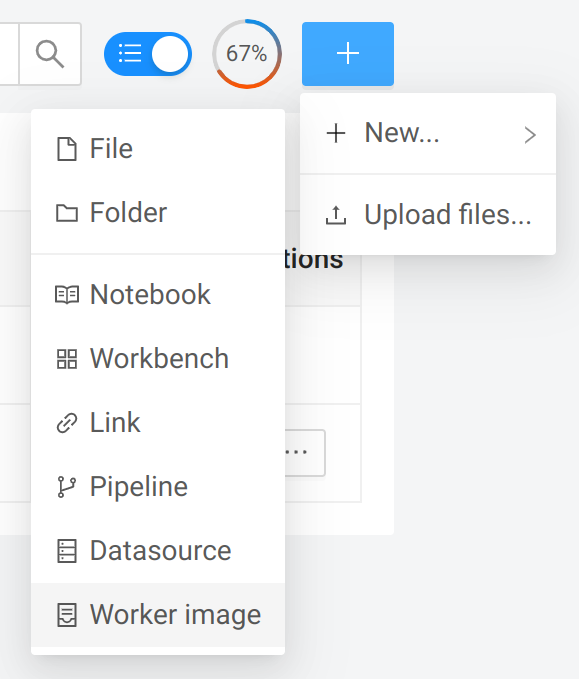Screen dimensions: 579x679
Task: Select the Worker image menu entry
Action: click(158, 615)
